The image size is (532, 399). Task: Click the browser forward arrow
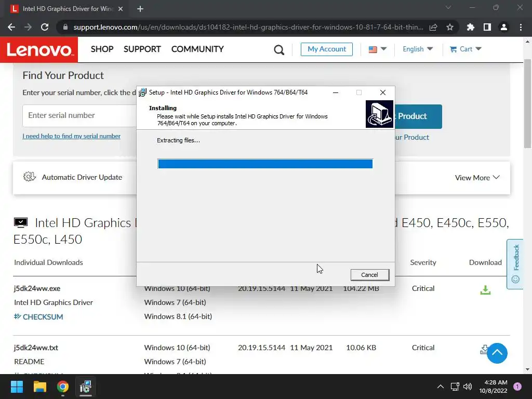pyautogui.click(x=28, y=27)
